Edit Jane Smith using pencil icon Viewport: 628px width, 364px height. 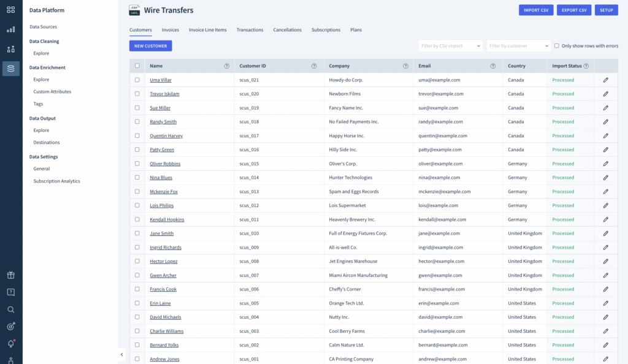pyautogui.click(x=605, y=233)
